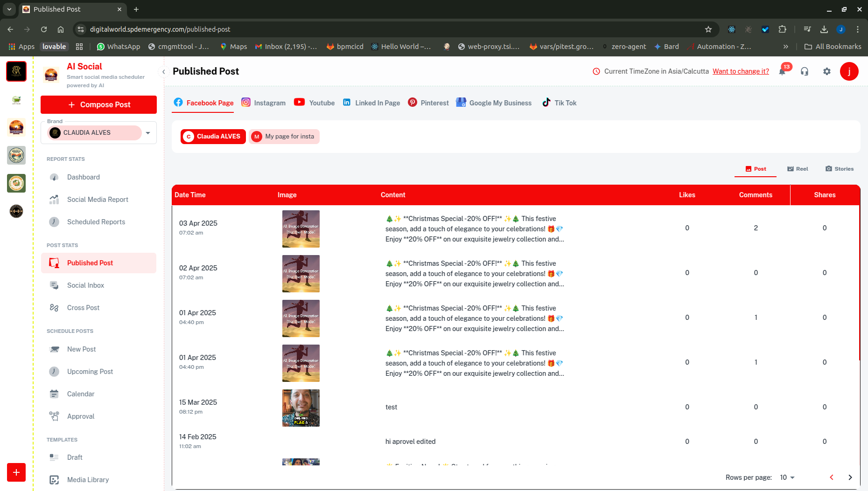This screenshot has height=491, width=868.
Task: Open the headset support icon
Action: coord(805,71)
